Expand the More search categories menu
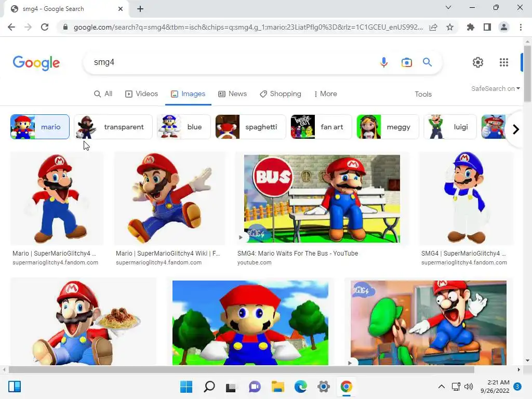This screenshot has width=532, height=399. tap(326, 94)
